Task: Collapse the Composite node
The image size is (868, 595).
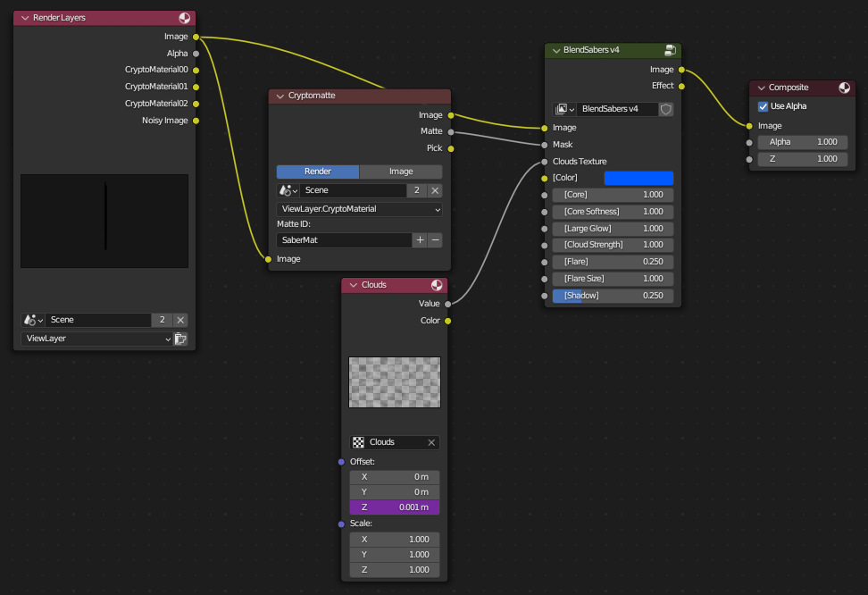Action: [x=761, y=88]
